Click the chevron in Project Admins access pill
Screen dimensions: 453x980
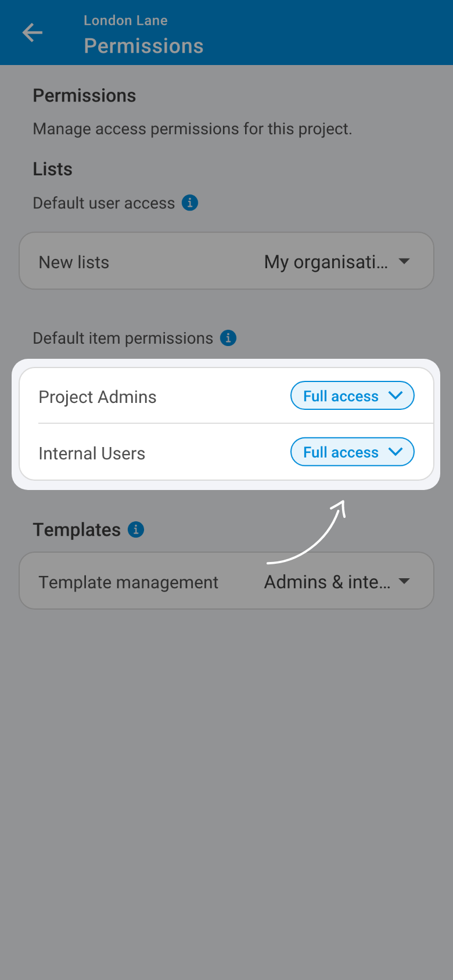[x=396, y=396]
